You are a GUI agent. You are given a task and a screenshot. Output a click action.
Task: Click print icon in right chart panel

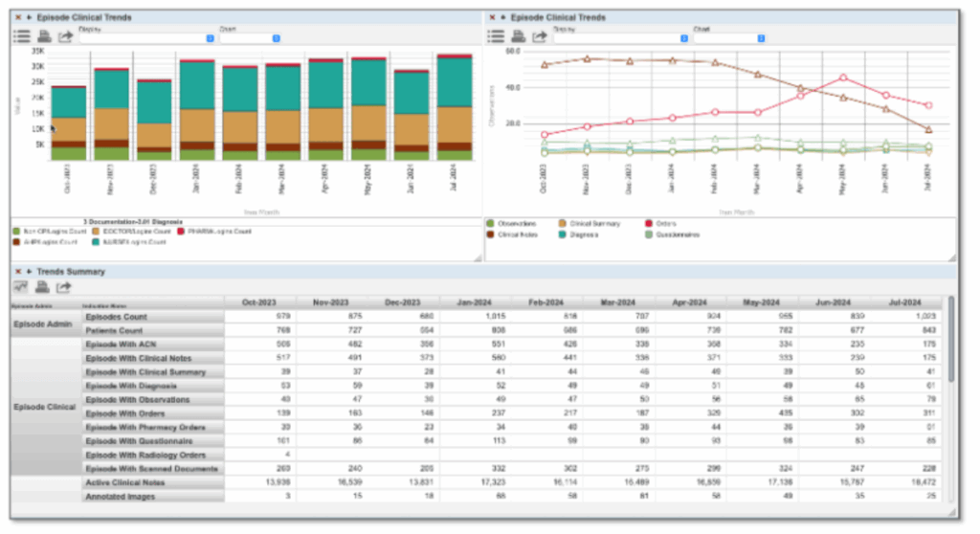(518, 36)
